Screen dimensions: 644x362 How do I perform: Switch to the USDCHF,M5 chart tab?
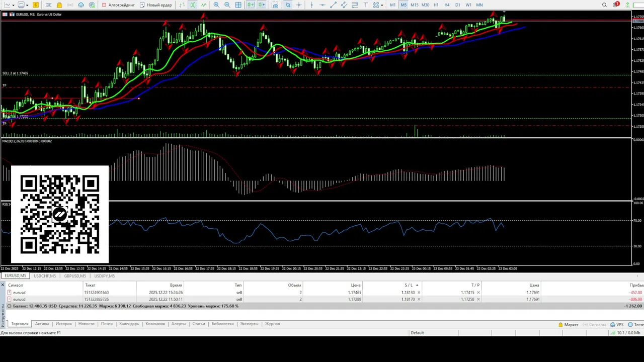pyautogui.click(x=45, y=276)
